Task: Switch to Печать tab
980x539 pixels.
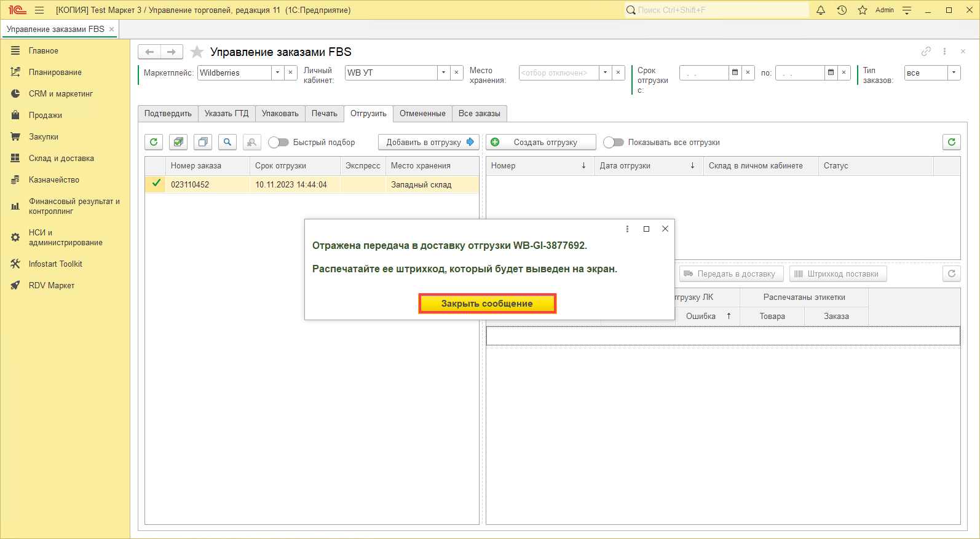Action: pyautogui.click(x=324, y=113)
